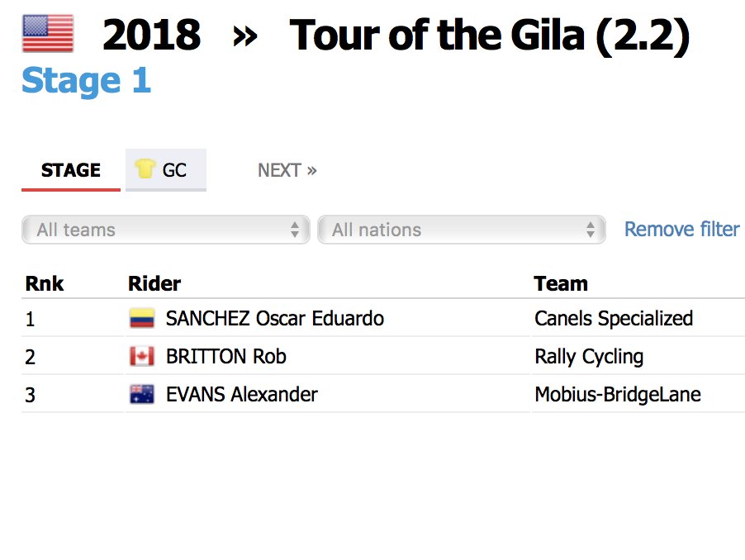Click the Stage 1 heading
This screenshot has height=560, width=745.
coord(86,81)
